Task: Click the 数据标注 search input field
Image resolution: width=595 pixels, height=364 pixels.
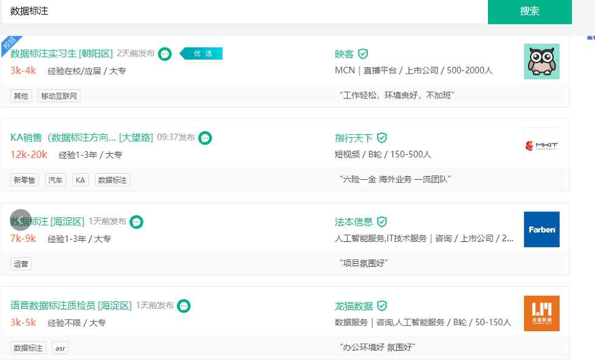Action: (x=243, y=12)
